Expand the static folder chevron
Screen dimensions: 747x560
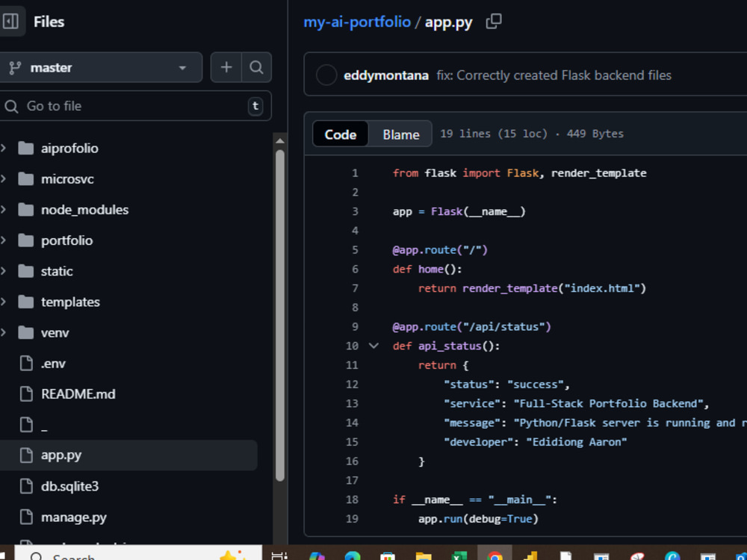click(x=3, y=271)
